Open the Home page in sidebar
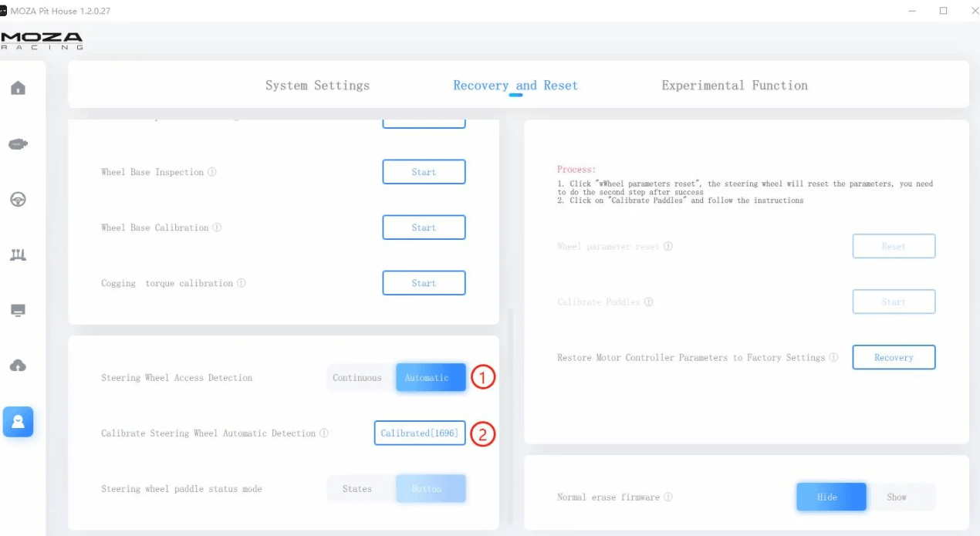980x536 pixels. [x=18, y=88]
